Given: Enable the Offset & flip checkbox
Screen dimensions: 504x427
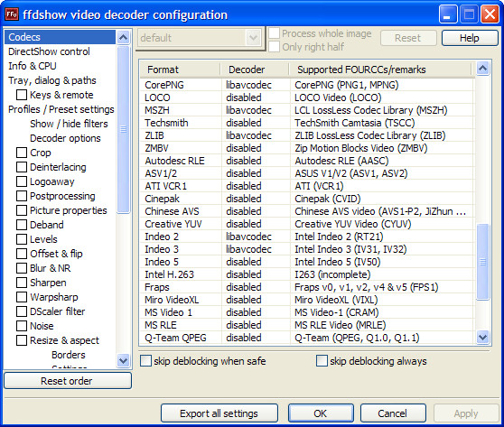Looking at the screenshot, I should pyautogui.click(x=22, y=254).
